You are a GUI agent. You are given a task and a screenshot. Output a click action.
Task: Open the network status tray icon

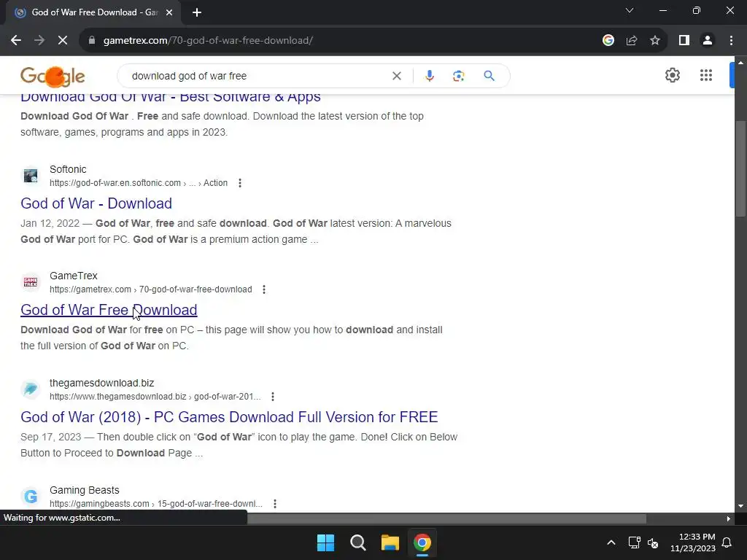634,542
